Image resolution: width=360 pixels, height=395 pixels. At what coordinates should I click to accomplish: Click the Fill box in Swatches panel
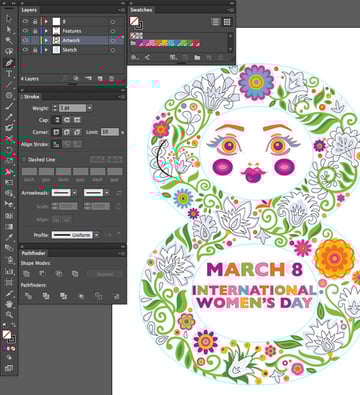(134, 21)
